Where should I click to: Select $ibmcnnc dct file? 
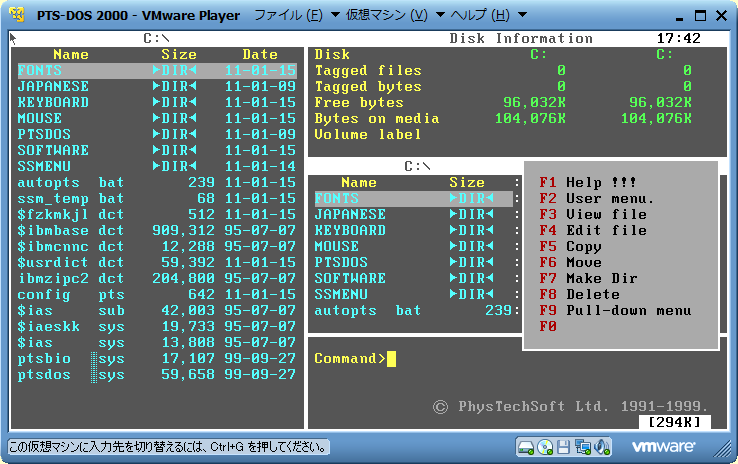[157, 247]
